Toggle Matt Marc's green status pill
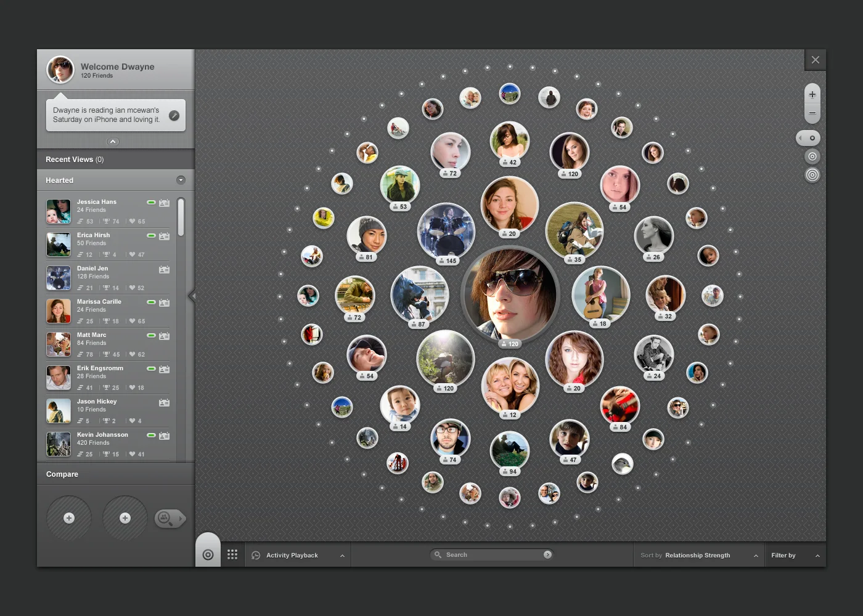 click(x=151, y=335)
